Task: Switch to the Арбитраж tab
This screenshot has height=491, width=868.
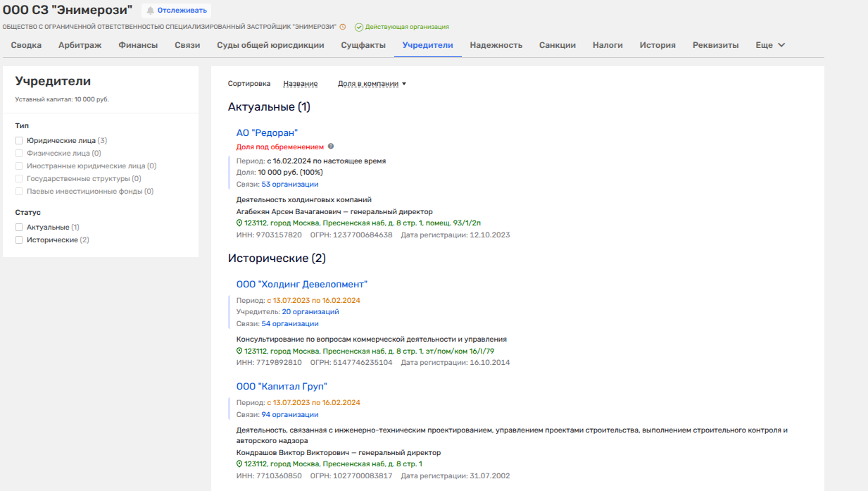Action: click(80, 45)
